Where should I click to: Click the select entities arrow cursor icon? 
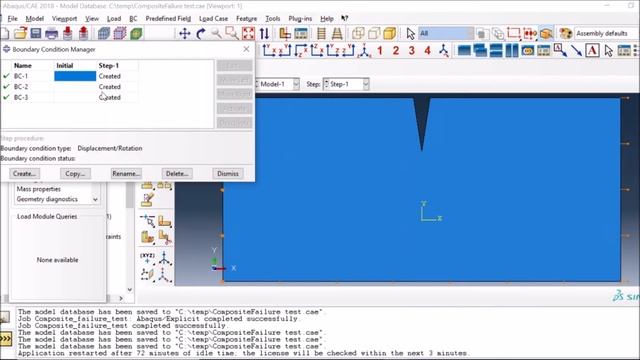click(411, 33)
